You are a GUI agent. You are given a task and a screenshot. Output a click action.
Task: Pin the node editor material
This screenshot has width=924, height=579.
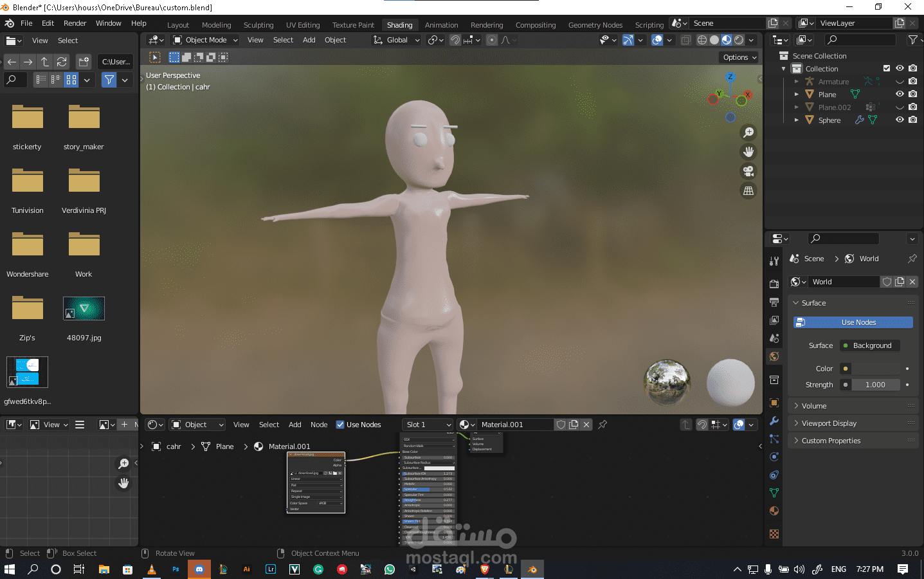point(602,425)
